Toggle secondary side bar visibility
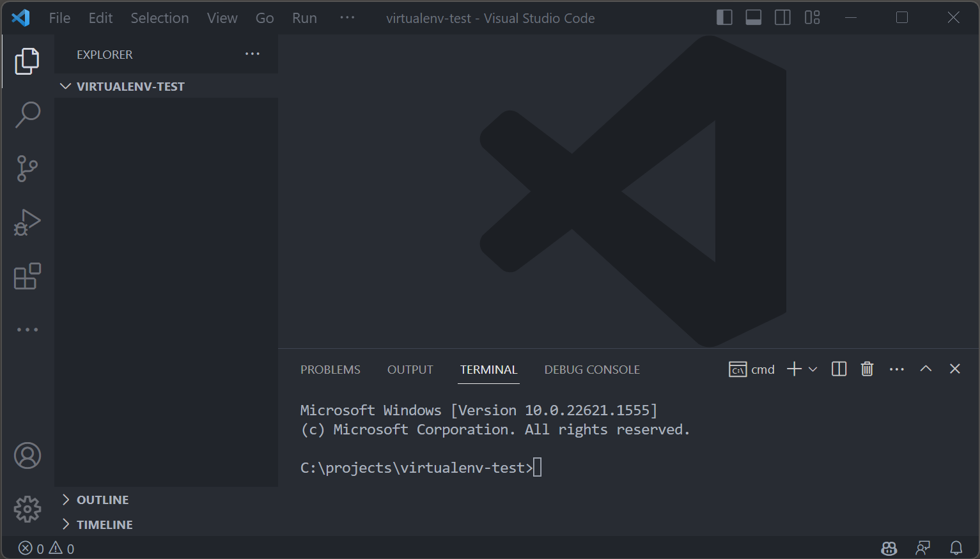 click(782, 18)
